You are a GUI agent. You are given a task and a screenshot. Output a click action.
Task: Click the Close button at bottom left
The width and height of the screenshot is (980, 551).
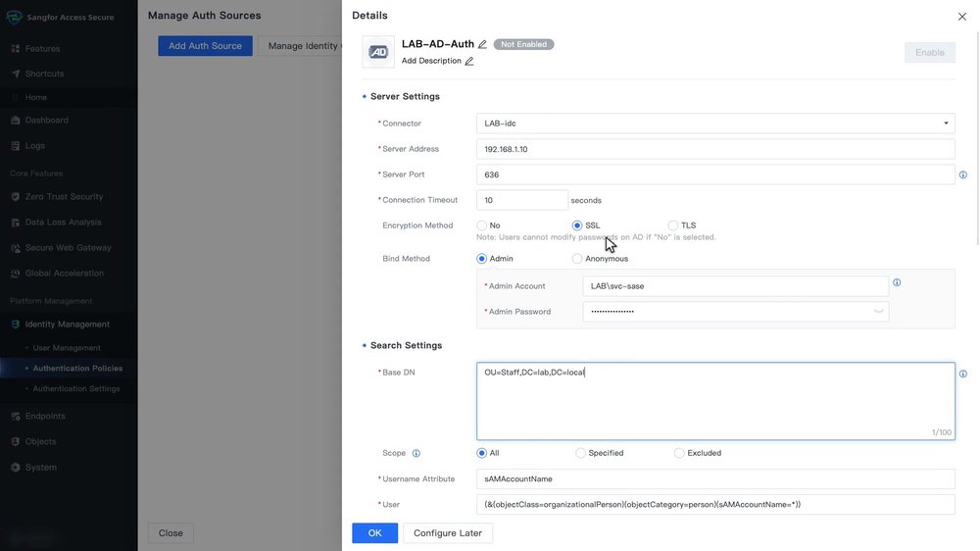[171, 533]
